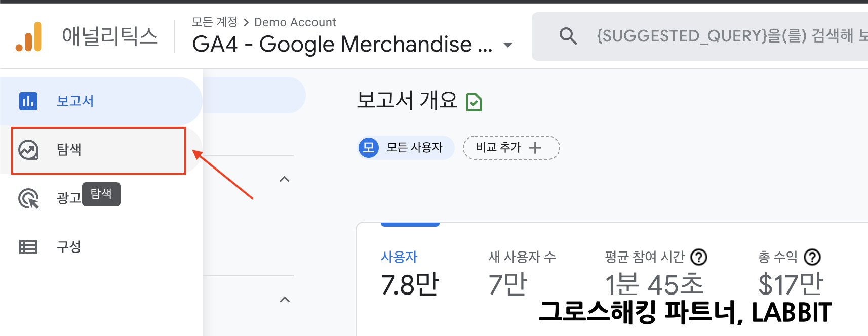
Task: Click the search magnifier icon
Action: point(568,36)
